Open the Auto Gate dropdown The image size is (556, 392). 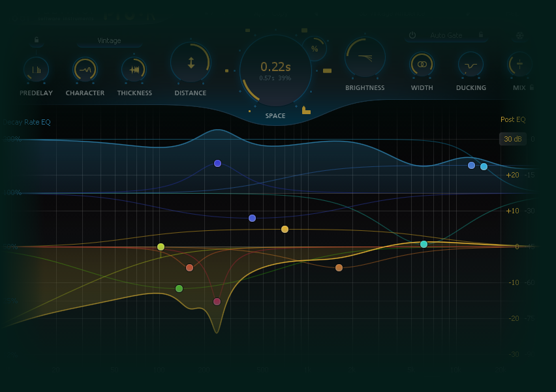click(x=446, y=35)
